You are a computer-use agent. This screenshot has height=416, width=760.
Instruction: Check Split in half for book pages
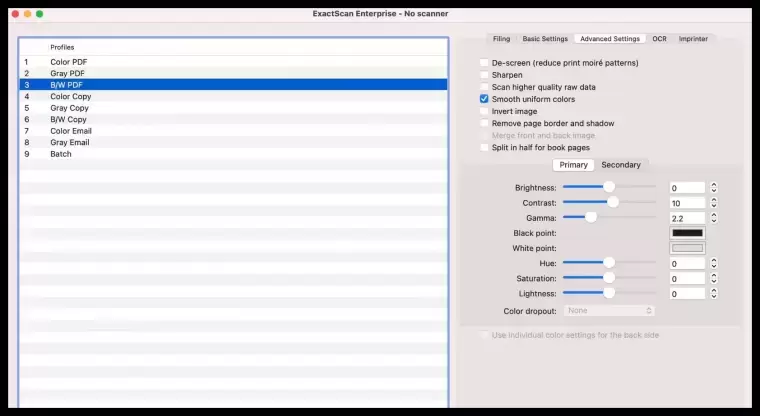[x=484, y=147]
